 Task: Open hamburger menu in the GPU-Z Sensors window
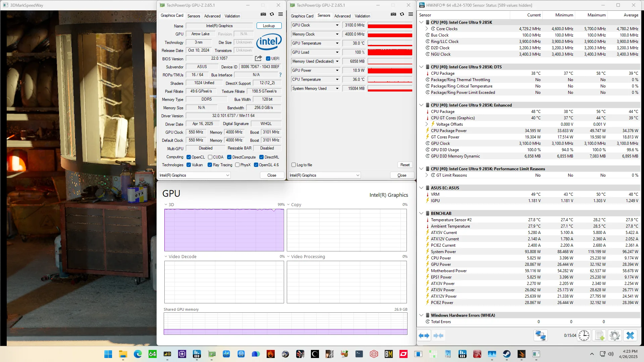[x=411, y=14]
